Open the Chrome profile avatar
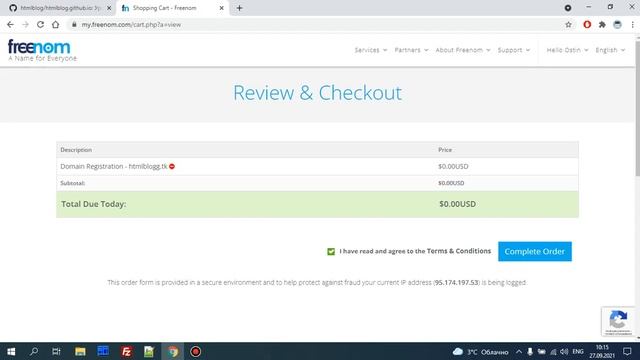 [x=617, y=24]
